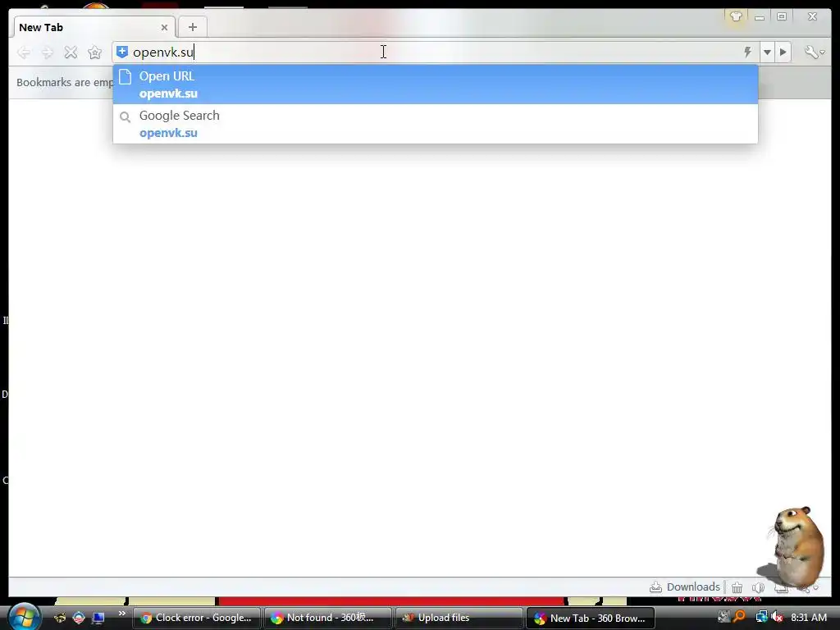Bookmark the page with the star icon
840x630 pixels.
click(95, 52)
